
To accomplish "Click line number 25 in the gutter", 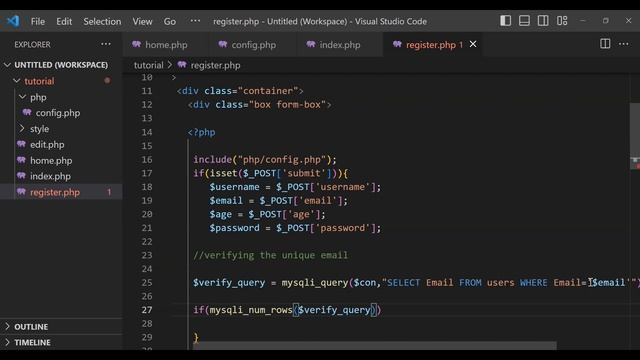I will tap(147, 282).
